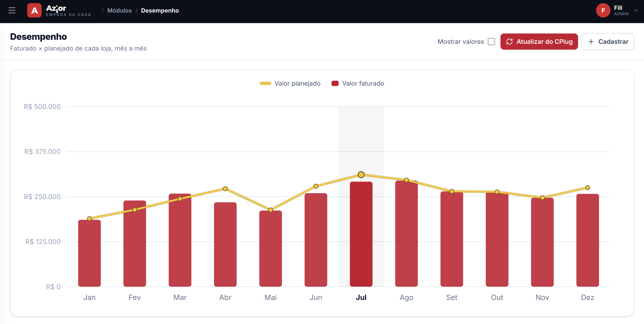The width and height of the screenshot is (644, 324).
Task: Open the hamburger navigation menu
Action: pos(12,11)
